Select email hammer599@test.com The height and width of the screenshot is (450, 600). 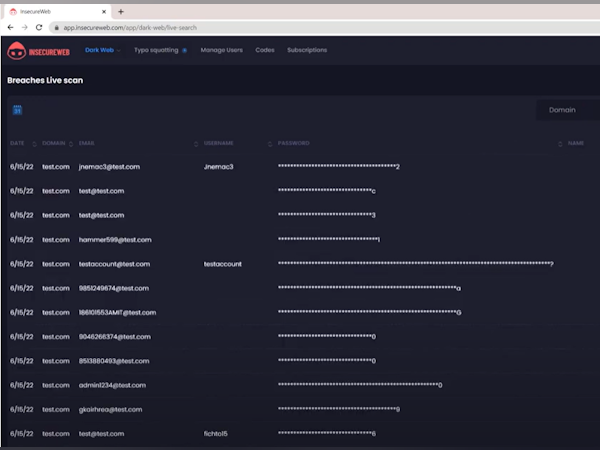click(x=115, y=240)
